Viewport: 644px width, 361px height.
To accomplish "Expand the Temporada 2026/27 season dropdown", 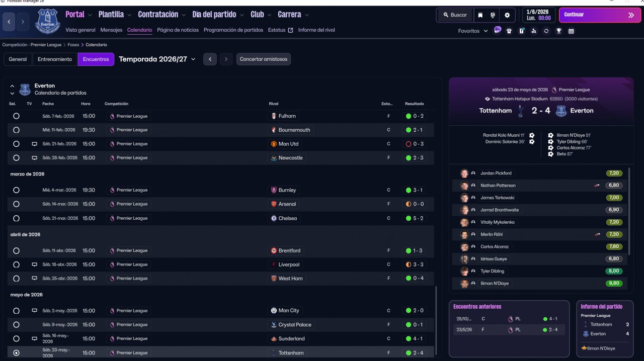I will 157,59.
